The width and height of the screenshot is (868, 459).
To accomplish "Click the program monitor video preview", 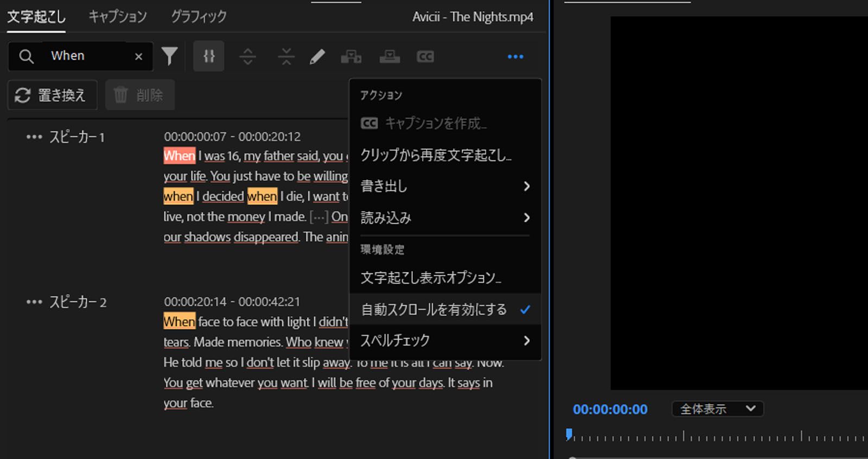I will click(739, 203).
